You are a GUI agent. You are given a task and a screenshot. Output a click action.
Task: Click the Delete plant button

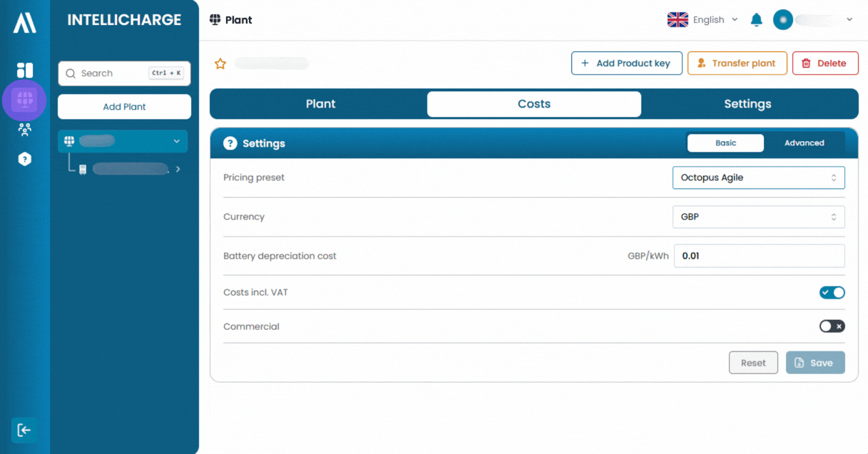tap(824, 63)
